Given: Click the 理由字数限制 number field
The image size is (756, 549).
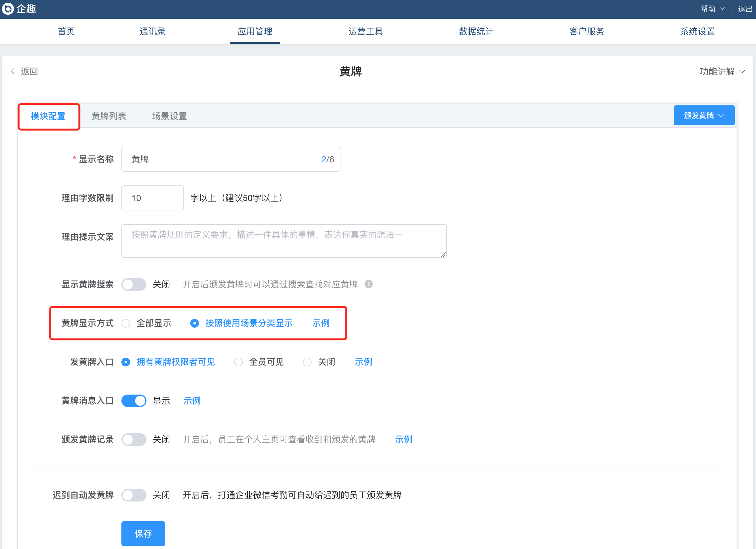Looking at the screenshot, I should point(152,198).
